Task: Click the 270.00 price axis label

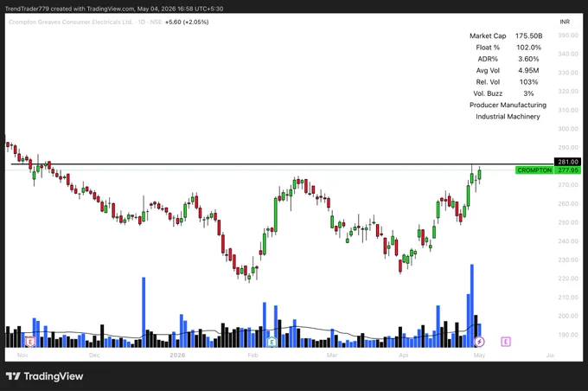Action: (568, 185)
